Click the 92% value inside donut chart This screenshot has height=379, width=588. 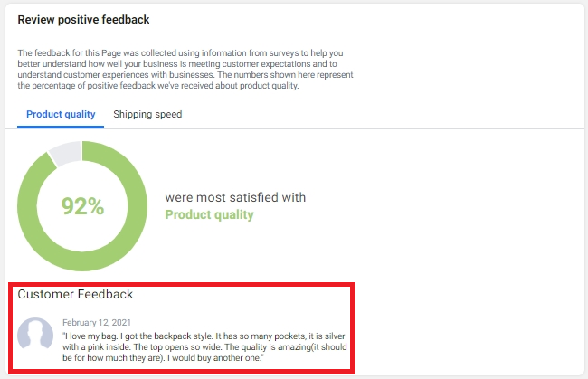[82, 206]
